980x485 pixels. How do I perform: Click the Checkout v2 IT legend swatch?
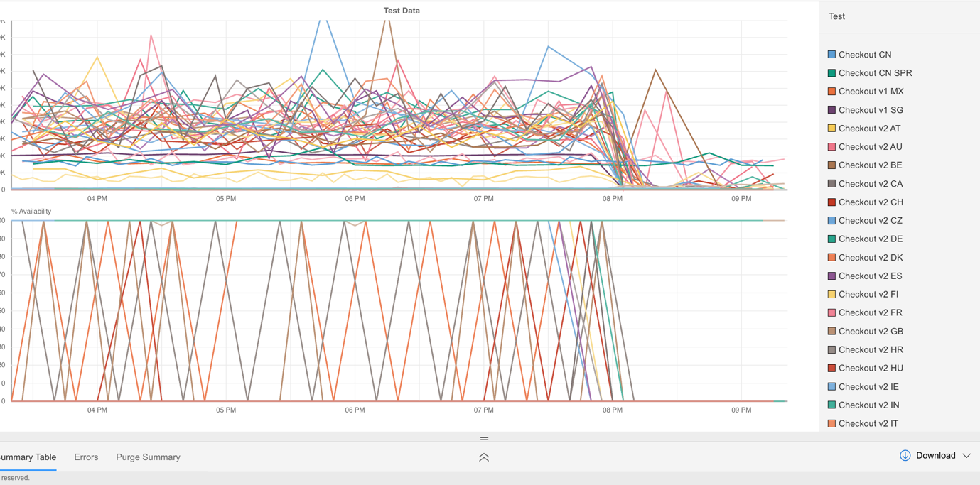831,424
